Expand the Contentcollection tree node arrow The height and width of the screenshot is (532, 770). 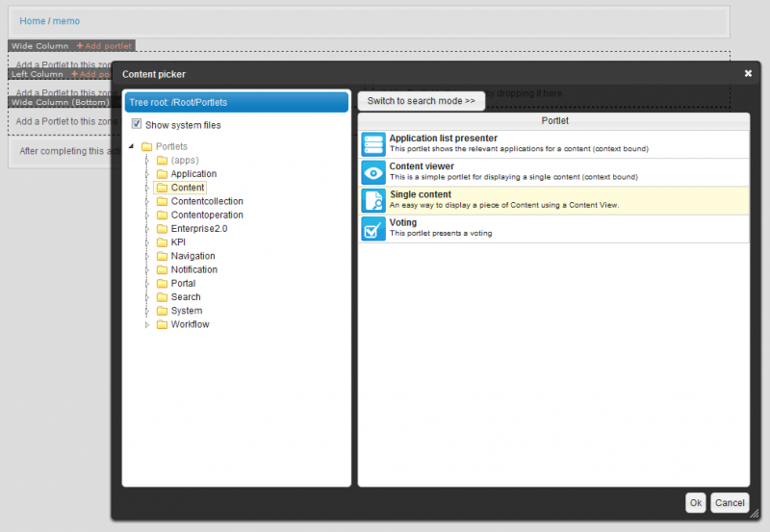pos(147,201)
